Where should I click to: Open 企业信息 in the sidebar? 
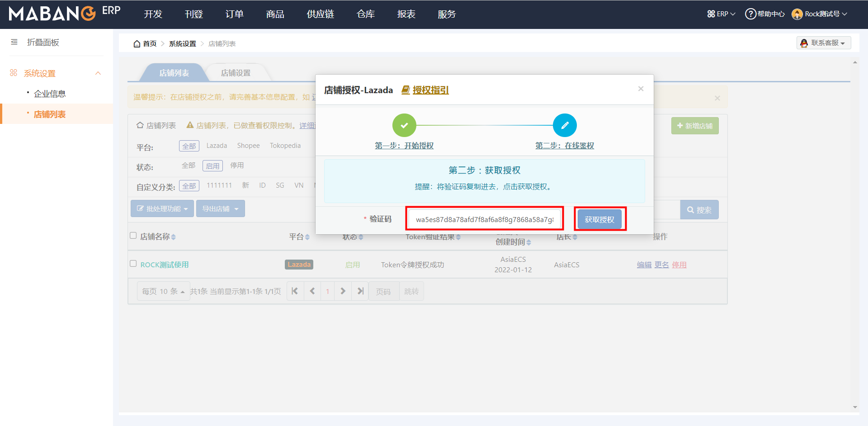click(x=50, y=94)
